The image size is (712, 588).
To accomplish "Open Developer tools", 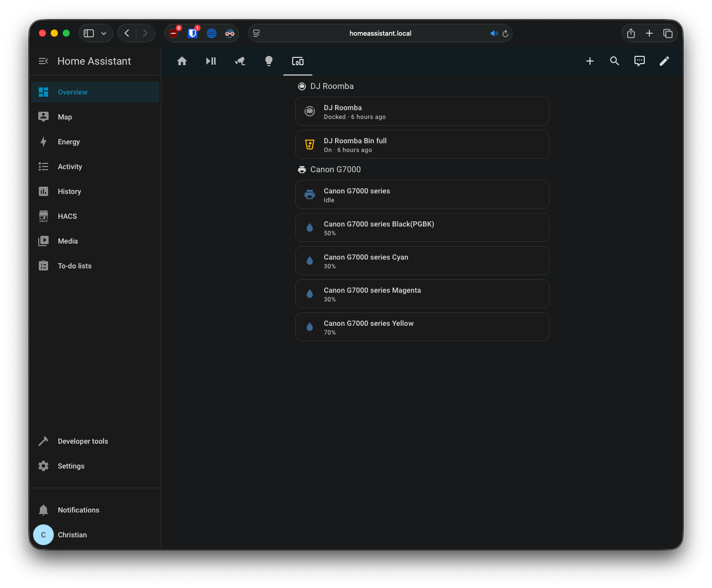I will click(83, 441).
